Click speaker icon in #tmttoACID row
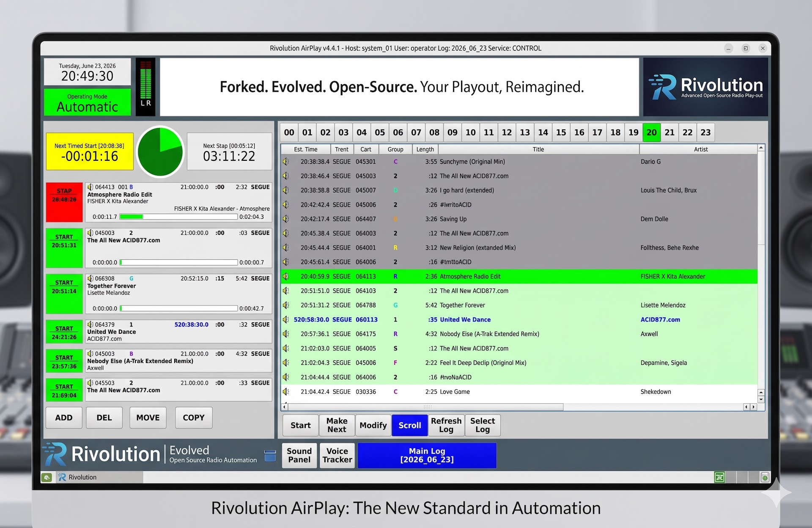The height and width of the screenshot is (528, 812). click(286, 262)
